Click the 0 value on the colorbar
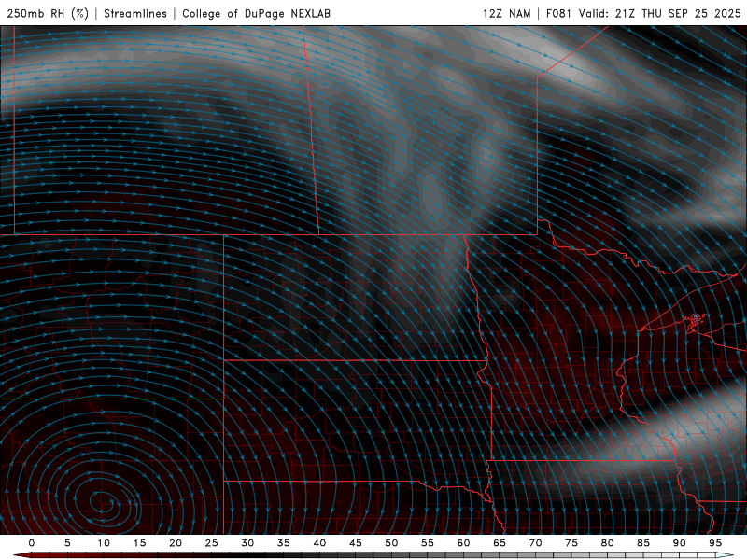This screenshot has width=747, height=560. 32,543
